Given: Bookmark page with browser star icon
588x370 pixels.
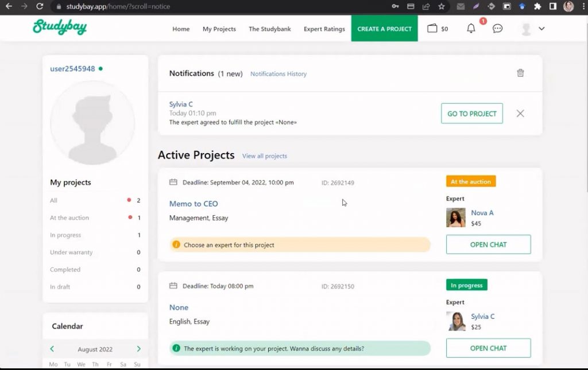Looking at the screenshot, I should [442, 6].
